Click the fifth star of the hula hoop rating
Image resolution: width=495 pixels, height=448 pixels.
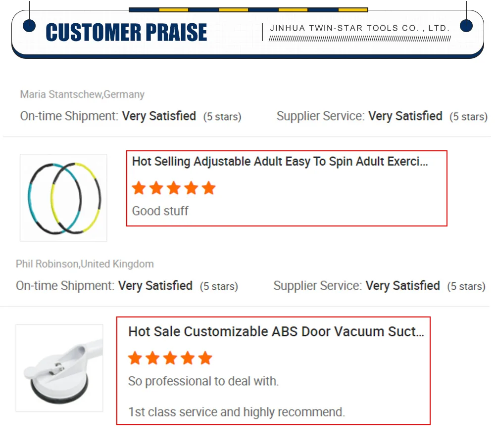click(x=209, y=188)
